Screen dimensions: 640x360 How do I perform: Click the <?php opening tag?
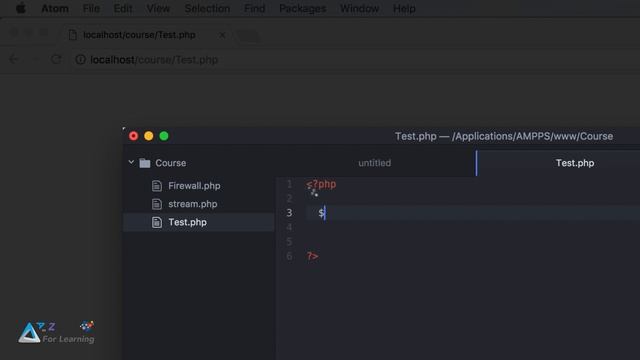(x=321, y=184)
